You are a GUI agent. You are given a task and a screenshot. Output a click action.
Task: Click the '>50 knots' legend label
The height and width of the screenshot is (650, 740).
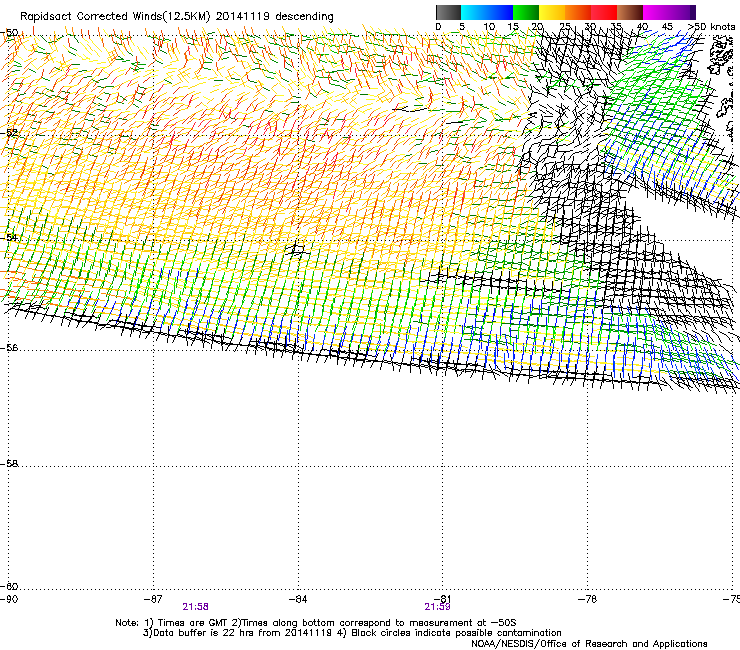click(x=712, y=27)
